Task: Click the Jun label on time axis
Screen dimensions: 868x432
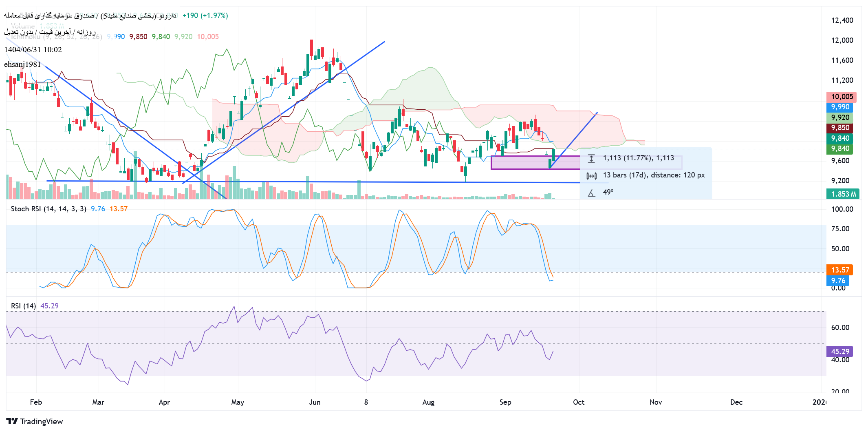Action: (x=315, y=402)
